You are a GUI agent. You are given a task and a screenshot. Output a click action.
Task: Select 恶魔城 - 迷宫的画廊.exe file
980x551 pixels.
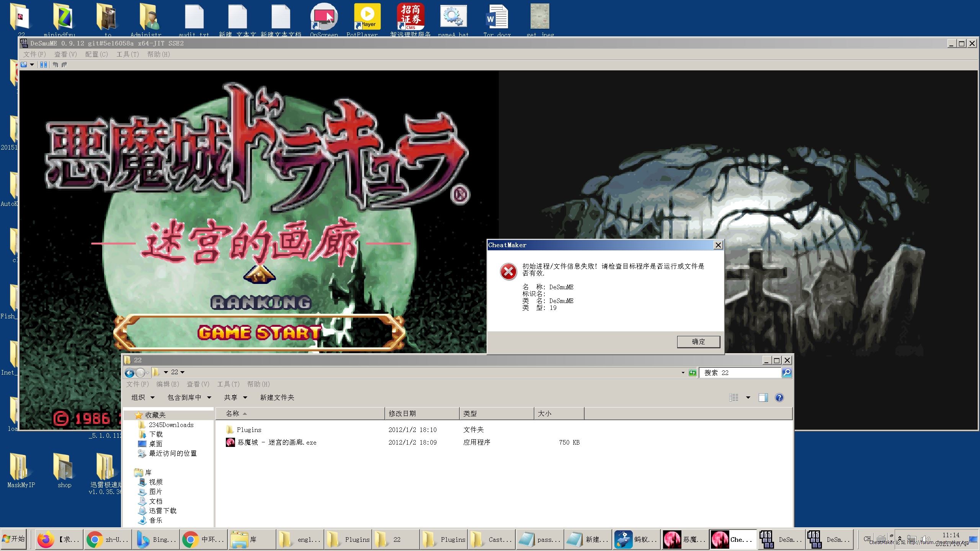coord(277,443)
